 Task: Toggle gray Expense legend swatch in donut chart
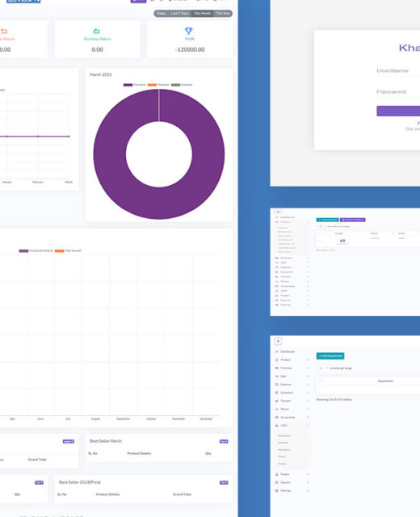tap(176, 85)
